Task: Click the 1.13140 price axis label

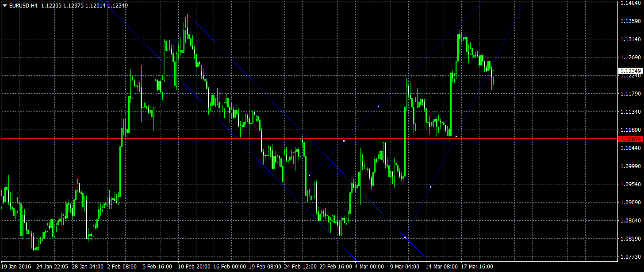Action: pyautogui.click(x=631, y=39)
